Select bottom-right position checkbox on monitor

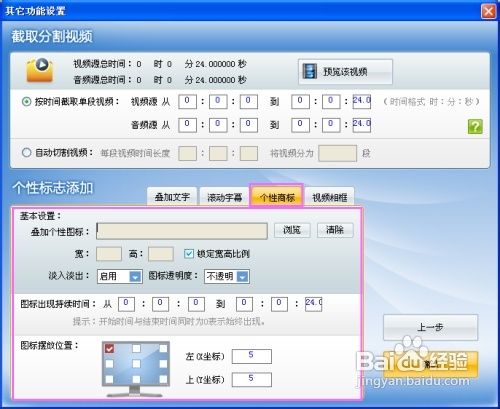[x=163, y=379]
